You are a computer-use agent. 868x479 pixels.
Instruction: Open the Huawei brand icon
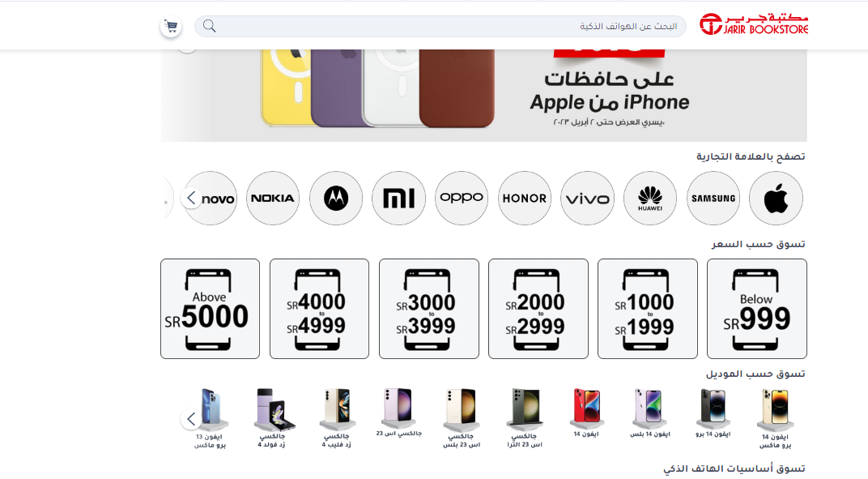pos(650,198)
